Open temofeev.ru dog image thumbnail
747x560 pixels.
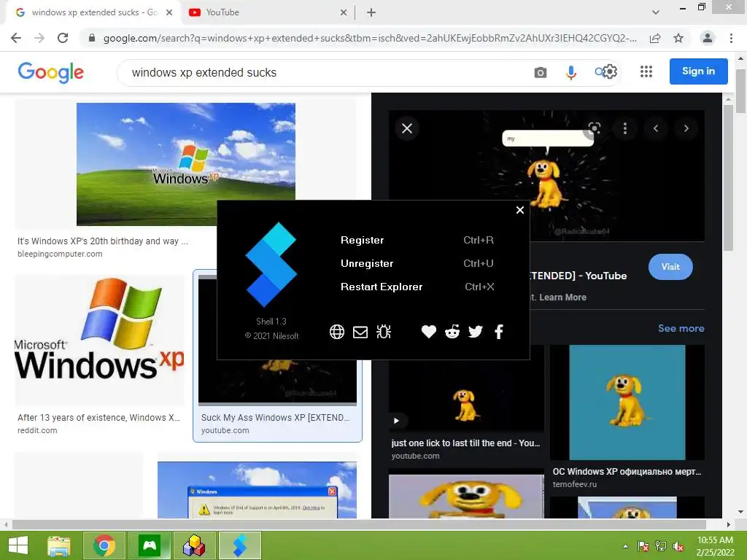[x=627, y=402]
